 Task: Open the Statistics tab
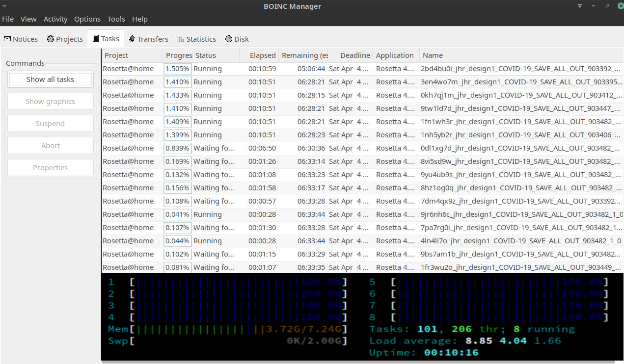[196, 39]
